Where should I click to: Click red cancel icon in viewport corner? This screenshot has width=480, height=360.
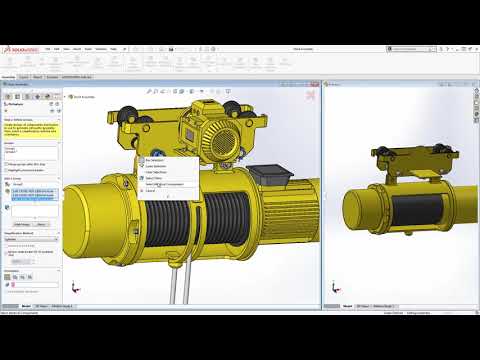(x=310, y=96)
